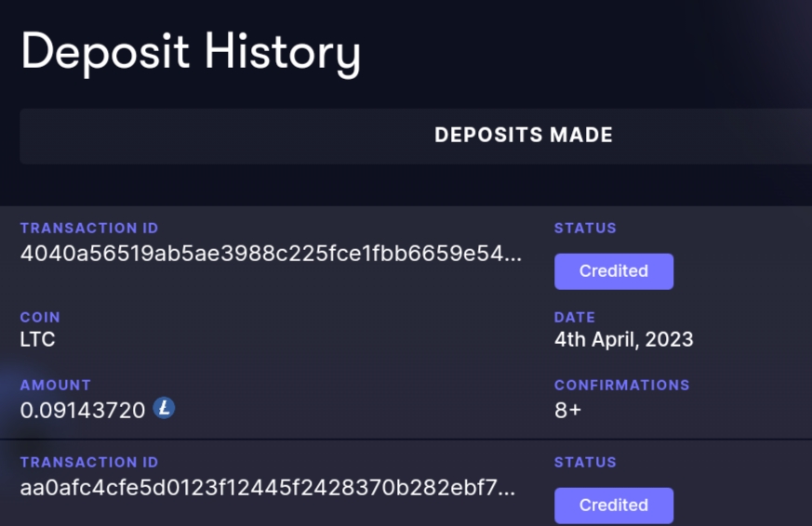Image resolution: width=812 pixels, height=526 pixels.
Task: Click the first Credited status badge
Action: [614, 271]
